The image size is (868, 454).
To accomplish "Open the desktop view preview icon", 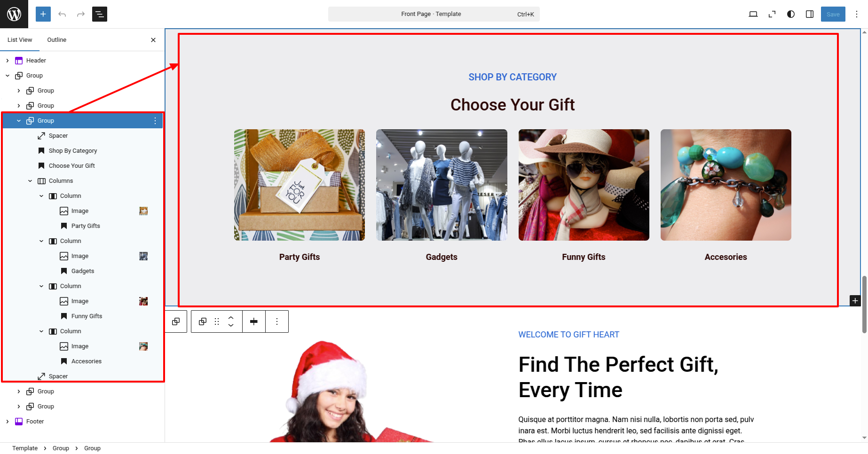I will coord(753,14).
